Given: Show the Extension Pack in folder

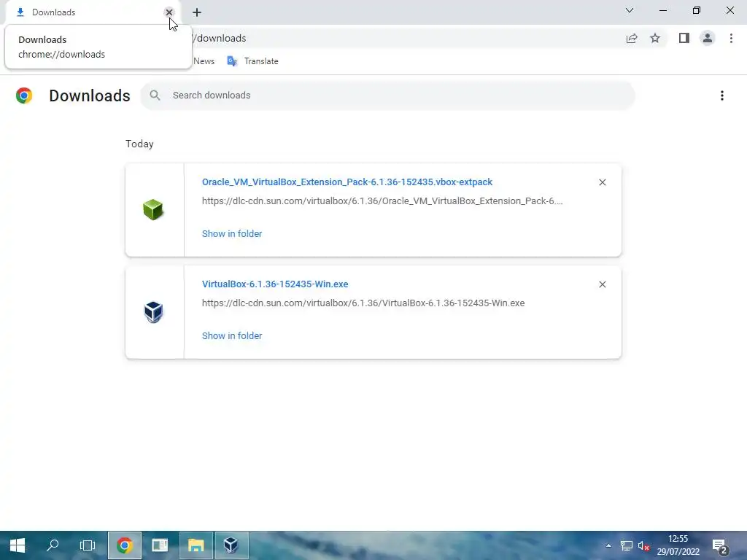Looking at the screenshot, I should [x=232, y=234].
